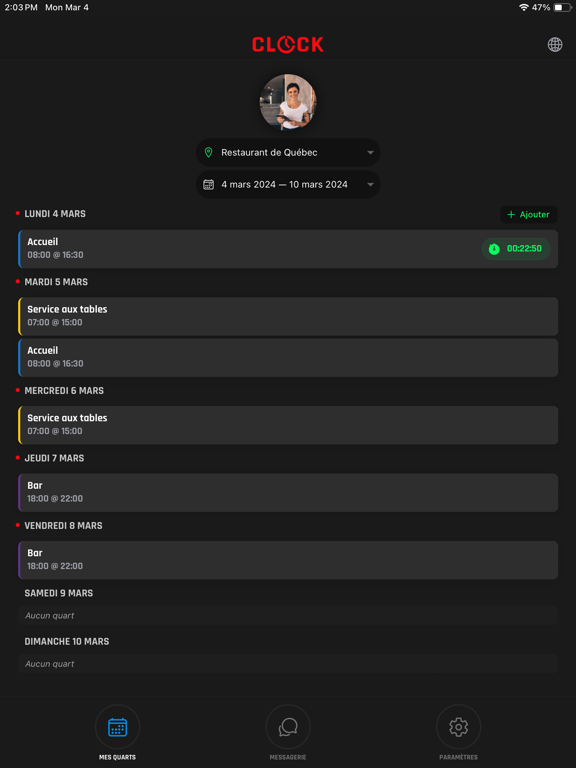The width and height of the screenshot is (576, 768).
Task: Expand the Restaurant de Québec dropdown arrow
Action: pos(370,153)
